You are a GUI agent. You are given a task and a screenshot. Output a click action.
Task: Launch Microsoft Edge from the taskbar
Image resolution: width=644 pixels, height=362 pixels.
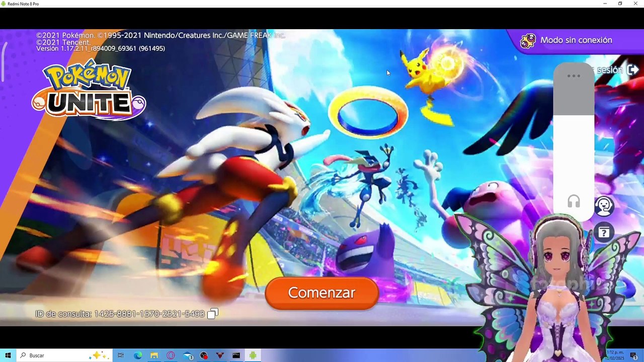pyautogui.click(x=137, y=355)
